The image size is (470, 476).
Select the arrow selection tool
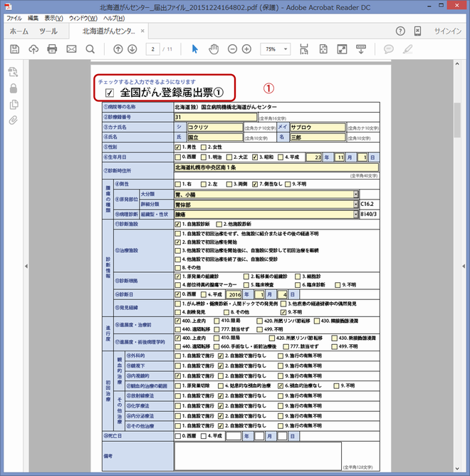tap(195, 49)
